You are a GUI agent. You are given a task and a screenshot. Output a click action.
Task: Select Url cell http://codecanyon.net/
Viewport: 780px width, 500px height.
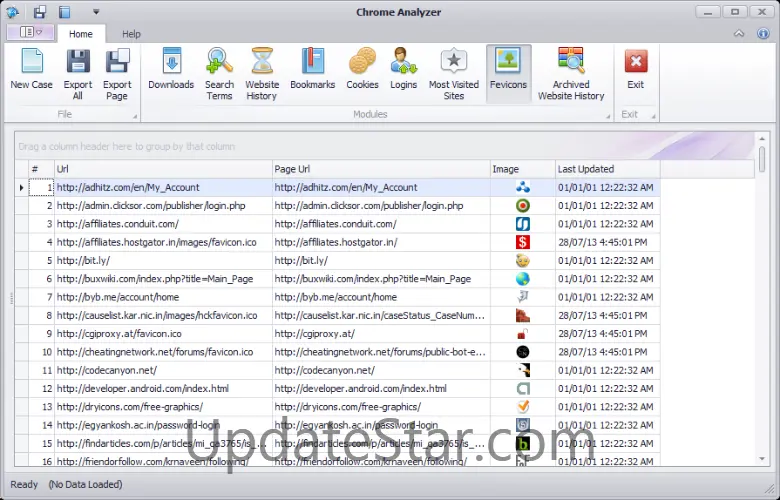163,370
